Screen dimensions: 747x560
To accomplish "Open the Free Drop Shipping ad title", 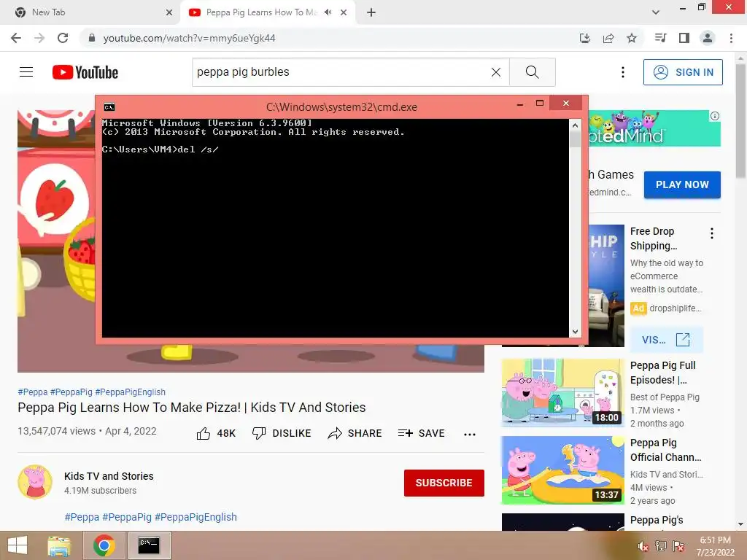I will tap(653, 238).
